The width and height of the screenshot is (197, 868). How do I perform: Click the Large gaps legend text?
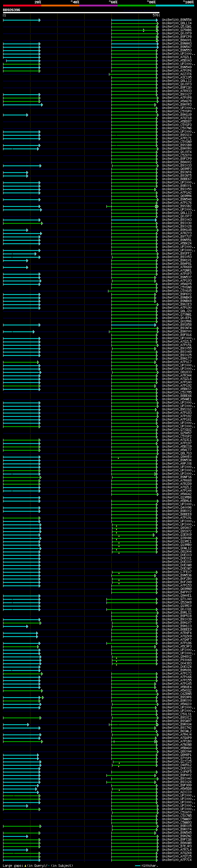(x=38, y=865)
